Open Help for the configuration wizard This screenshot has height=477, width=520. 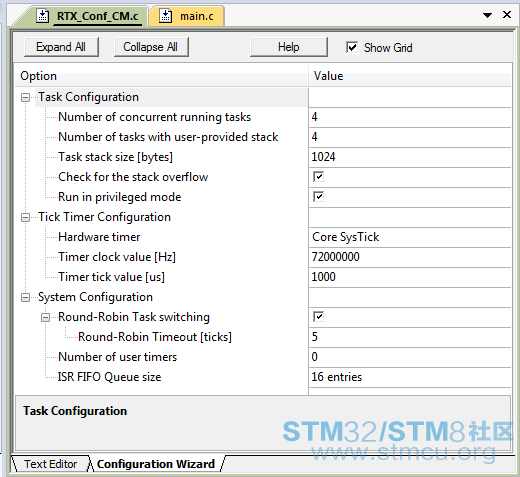tap(289, 47)
